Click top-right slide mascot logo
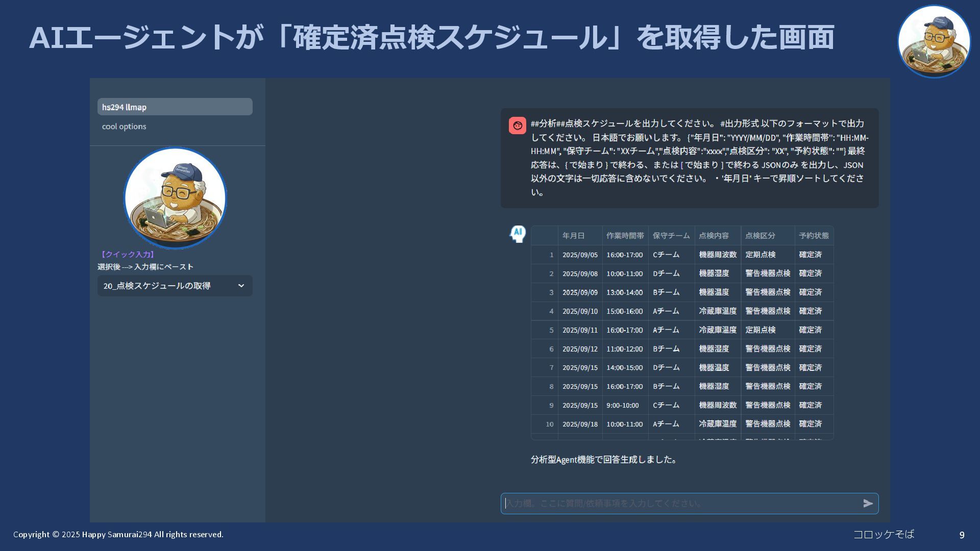This screenshot has height=551, width=980. (x=934, y=42)
